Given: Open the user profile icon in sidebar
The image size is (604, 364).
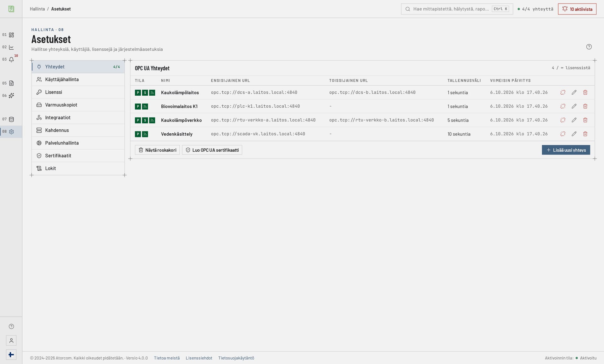Looking at the screenshot, I should 11,340.
